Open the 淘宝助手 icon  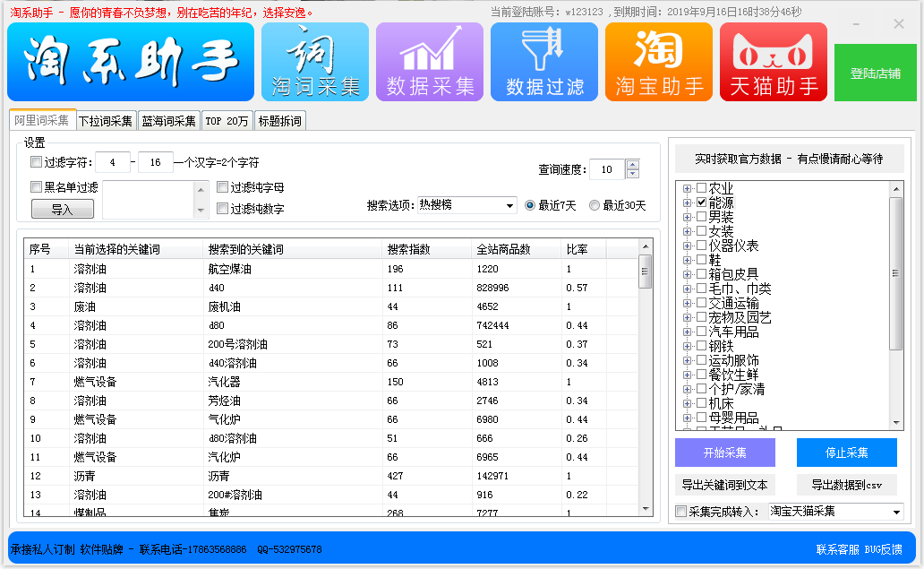[659, 61]
